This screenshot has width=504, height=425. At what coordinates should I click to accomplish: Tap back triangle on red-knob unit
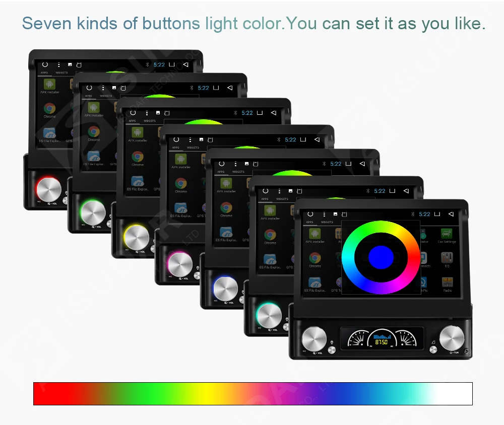click(185, 64)
